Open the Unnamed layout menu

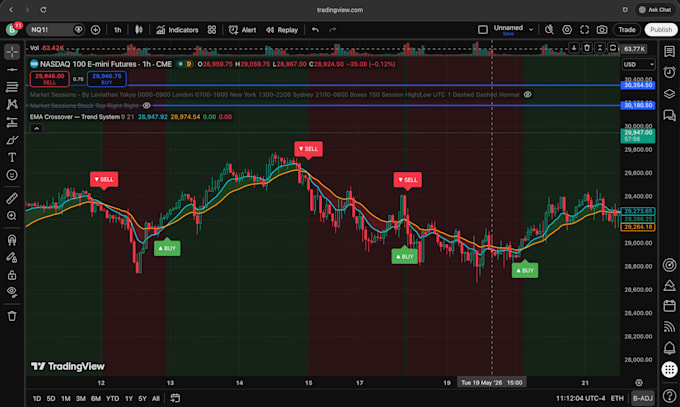coord(513,30)
